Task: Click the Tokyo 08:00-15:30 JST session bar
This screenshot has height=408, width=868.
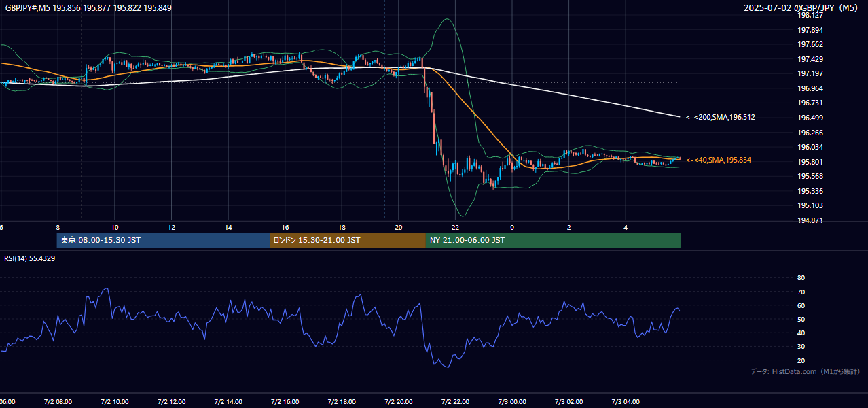Action: (x=163, y=240)
